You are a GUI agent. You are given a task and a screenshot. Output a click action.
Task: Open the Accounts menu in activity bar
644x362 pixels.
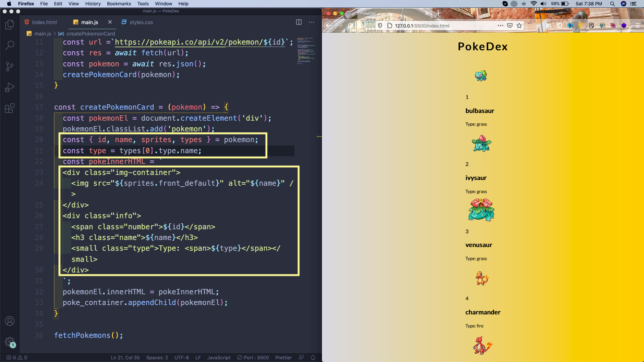click(10, 321)
